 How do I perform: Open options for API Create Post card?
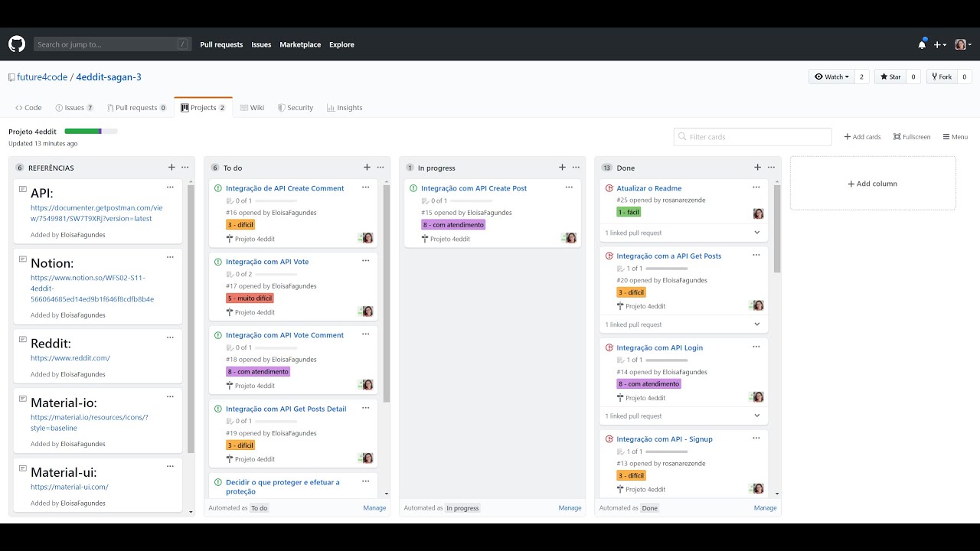[569, 187]
